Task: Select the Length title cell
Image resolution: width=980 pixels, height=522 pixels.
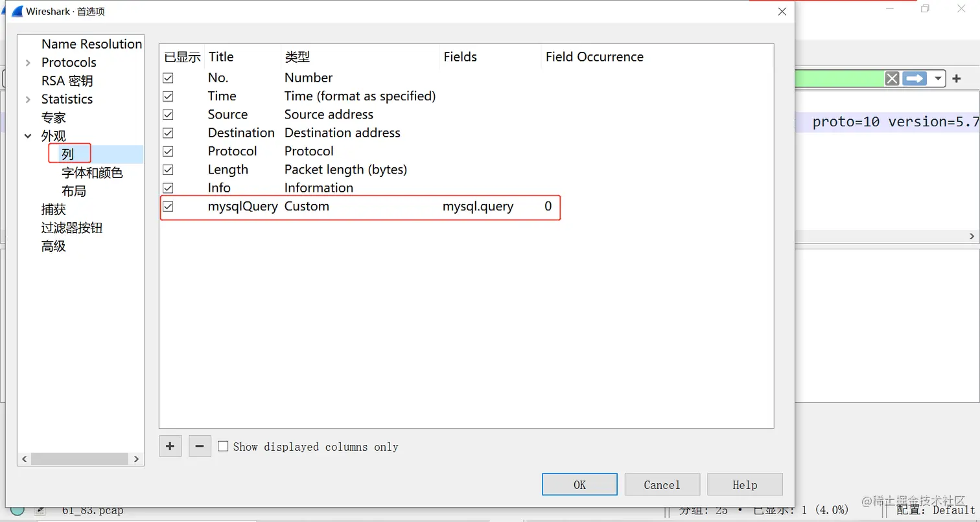Action: [227, 170]
